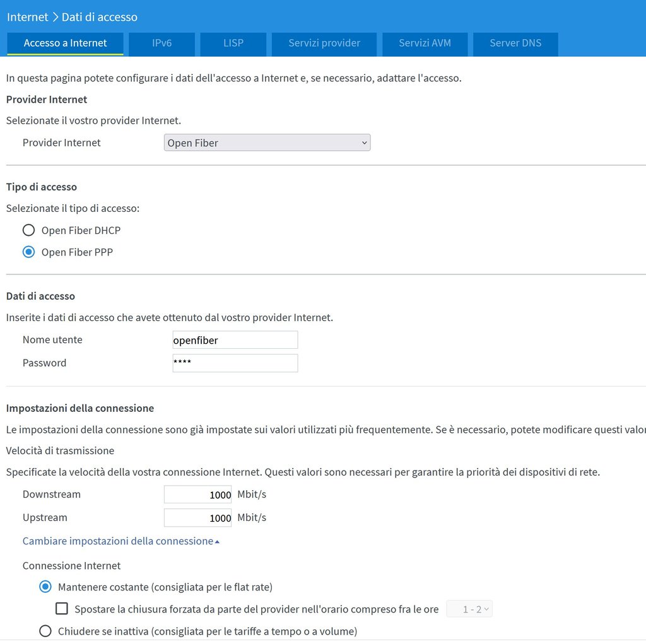The image size is (646, 644).
Task: Open the Provider Internet dropdown
Action: point(267,143)
